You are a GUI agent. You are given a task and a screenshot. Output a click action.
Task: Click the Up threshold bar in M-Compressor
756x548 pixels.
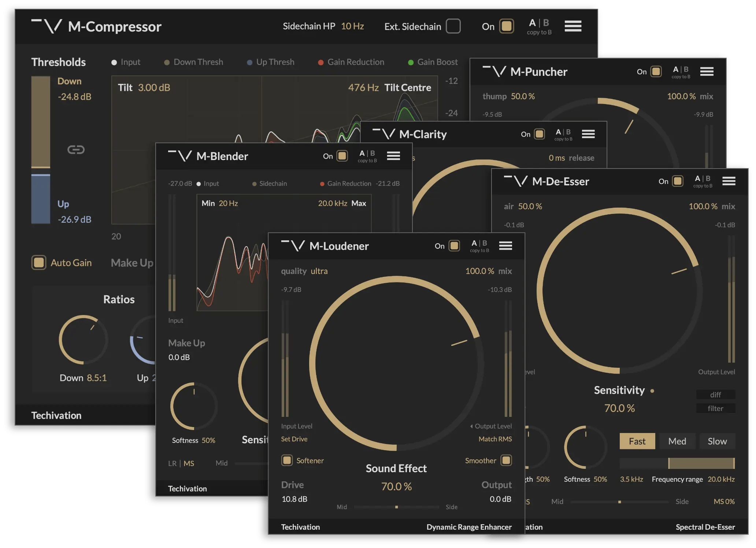click(x=41, y=199)
